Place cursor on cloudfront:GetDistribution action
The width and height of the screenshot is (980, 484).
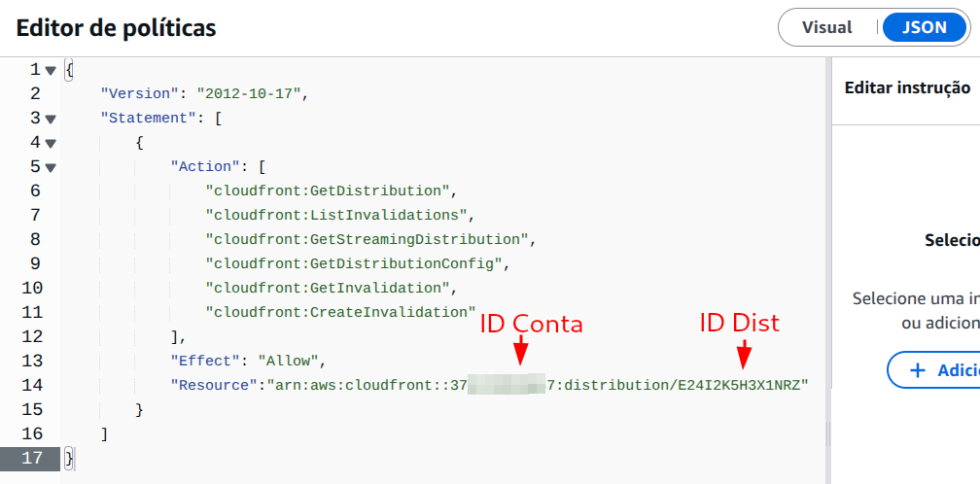point(330,190)
